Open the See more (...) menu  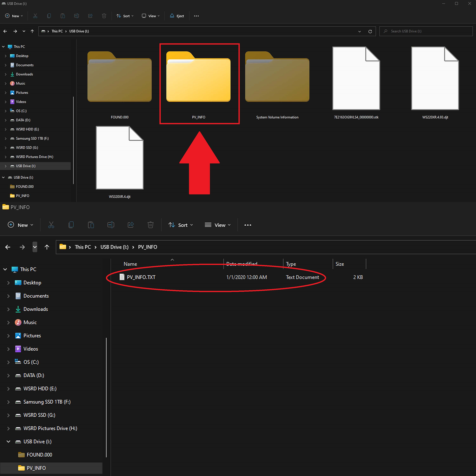196,16
